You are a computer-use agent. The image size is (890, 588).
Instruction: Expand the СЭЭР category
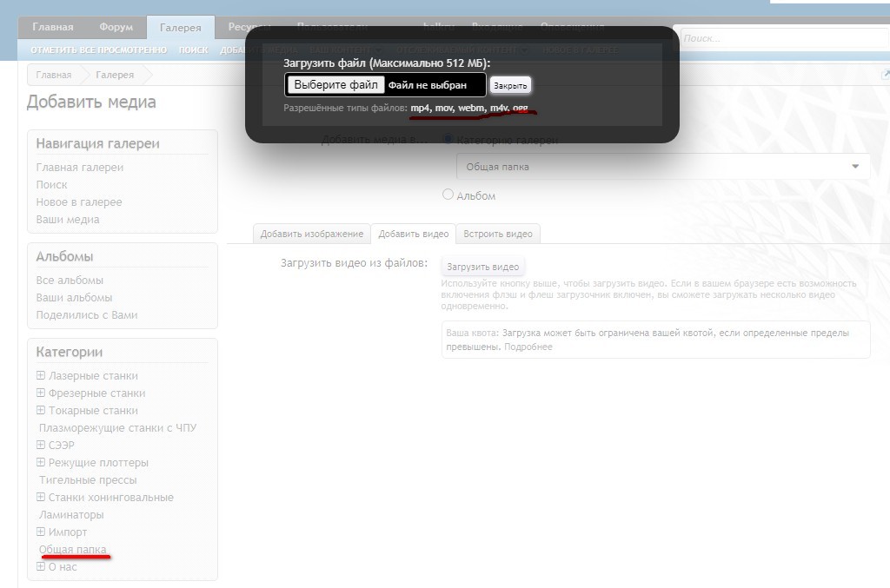click(40, 445)
